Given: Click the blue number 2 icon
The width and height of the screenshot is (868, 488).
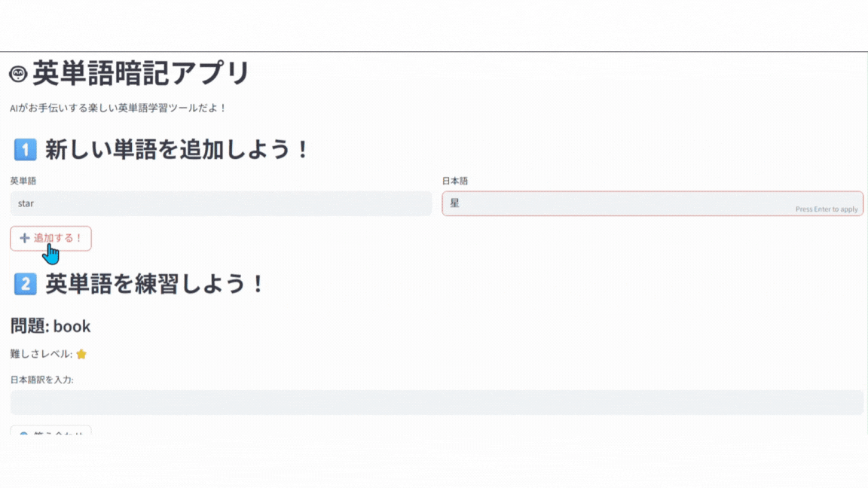Looking at the screenshot, I should tap(25, 285).
